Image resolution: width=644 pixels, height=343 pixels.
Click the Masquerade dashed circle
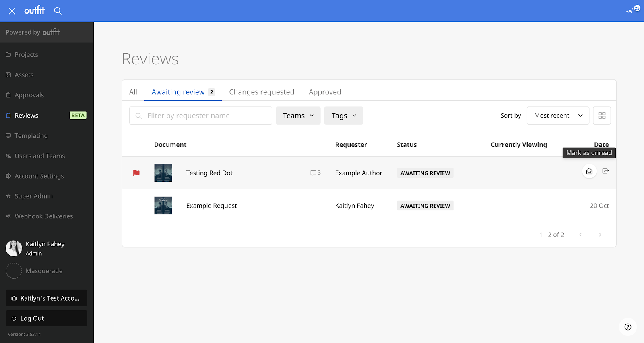pos(14,271)
